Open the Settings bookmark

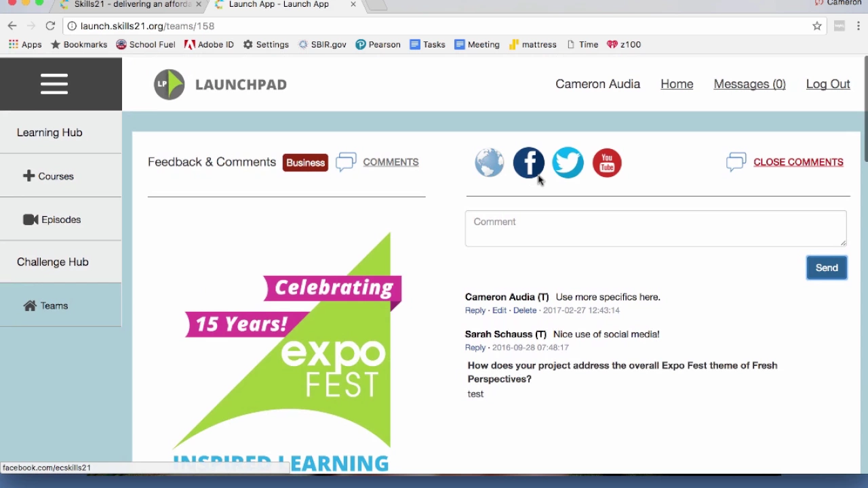266,45
